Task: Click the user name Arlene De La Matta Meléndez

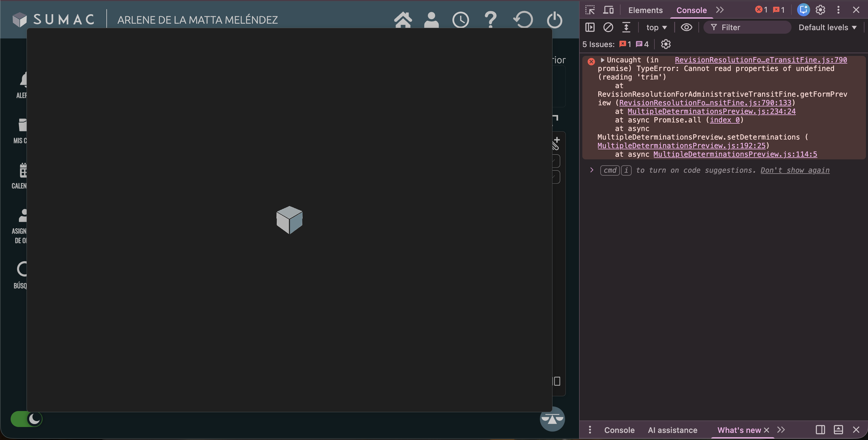Action: [197, 20]
